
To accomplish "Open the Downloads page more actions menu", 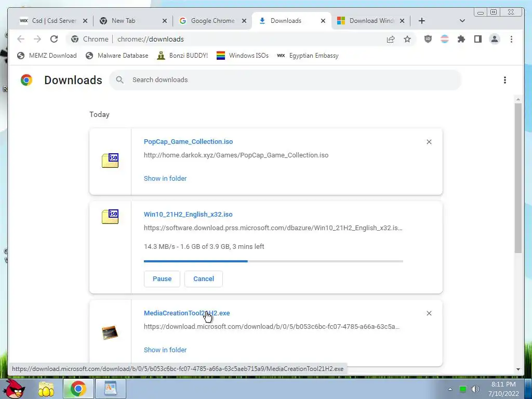I will (505, 80).
